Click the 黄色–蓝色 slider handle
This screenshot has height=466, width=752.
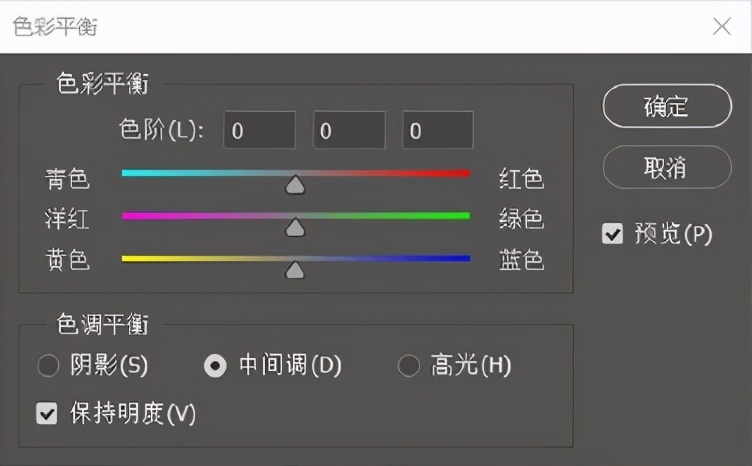click(x=295, y=269)
